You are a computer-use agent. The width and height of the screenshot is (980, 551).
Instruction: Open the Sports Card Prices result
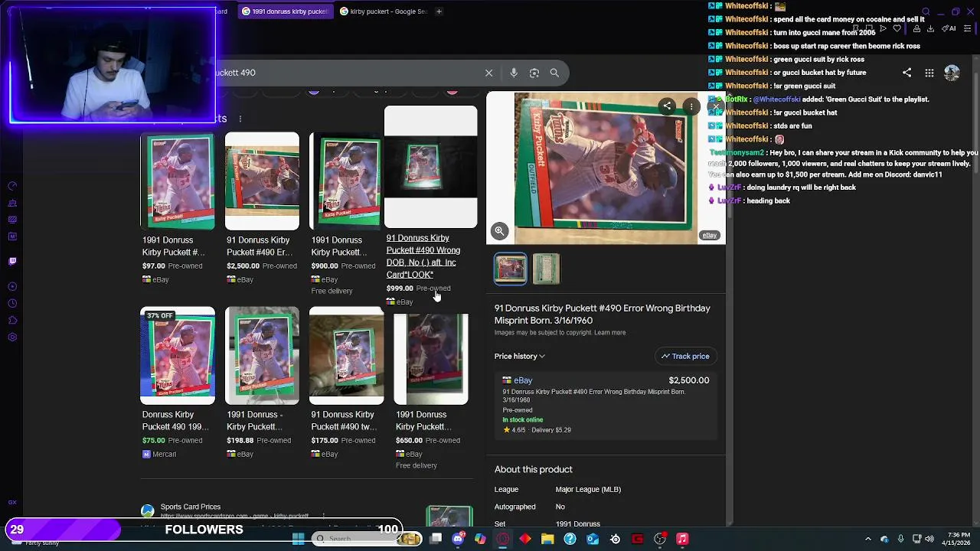point(191,507)
